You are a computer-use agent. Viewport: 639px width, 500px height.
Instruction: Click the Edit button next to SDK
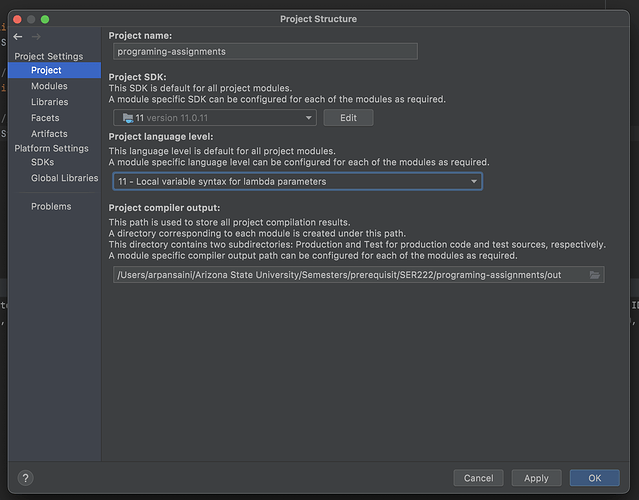click(x=348, y=118)
